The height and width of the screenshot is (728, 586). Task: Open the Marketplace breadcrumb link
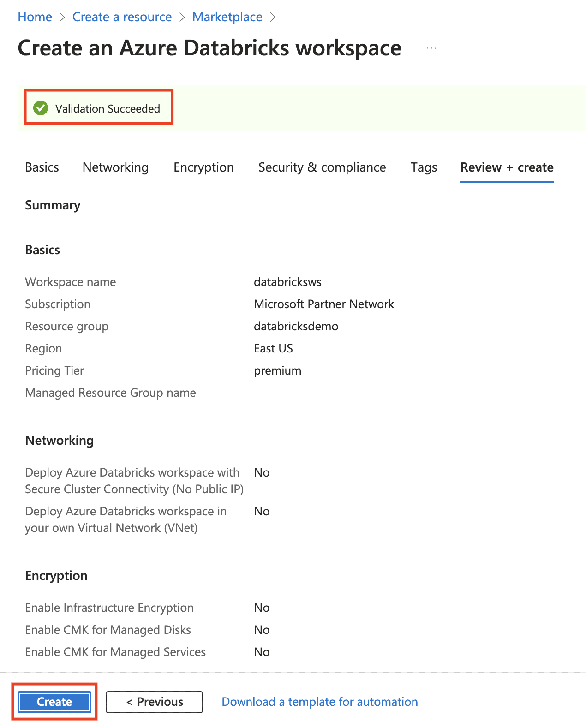tap(227, 17)
